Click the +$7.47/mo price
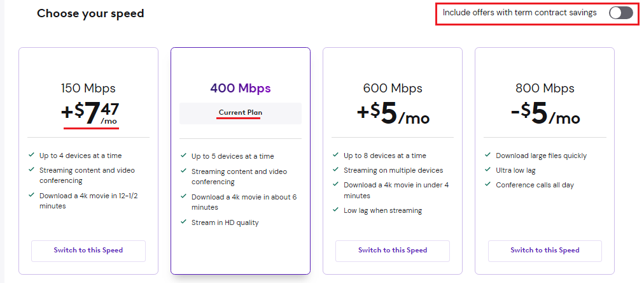 (x=91, y=113)
